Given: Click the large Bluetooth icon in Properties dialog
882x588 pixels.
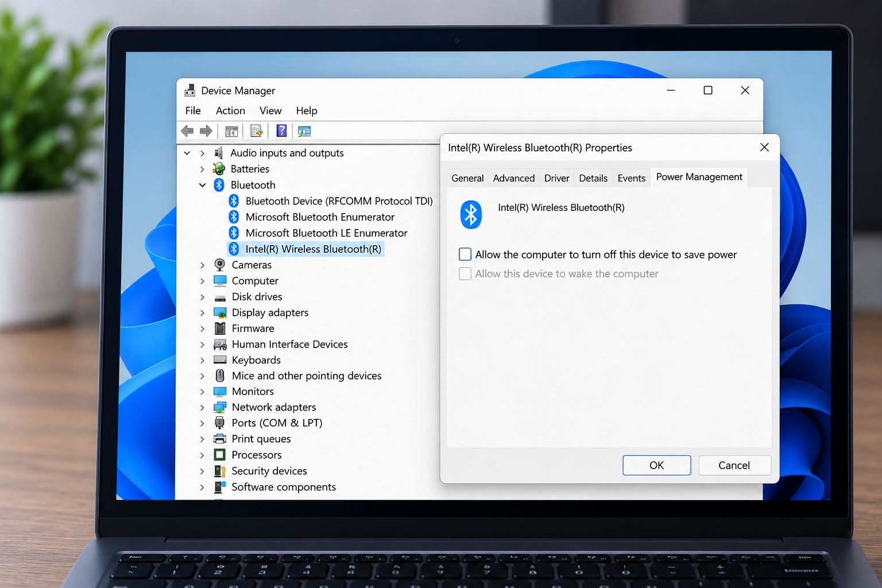Looking at the screenshot, I should (471, 214).
